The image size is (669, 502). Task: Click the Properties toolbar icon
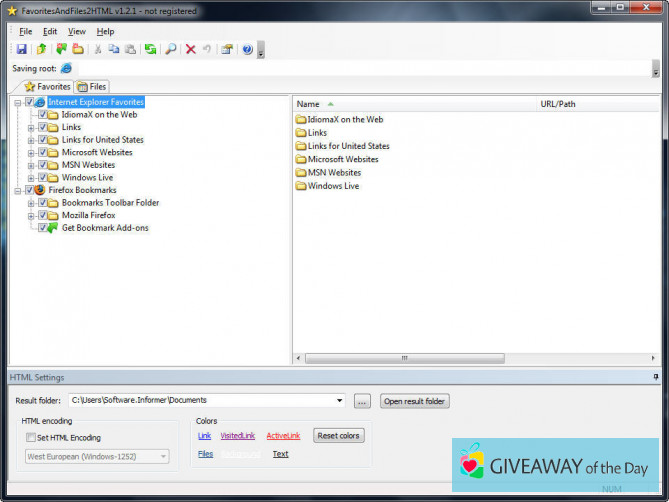point(227,49)
